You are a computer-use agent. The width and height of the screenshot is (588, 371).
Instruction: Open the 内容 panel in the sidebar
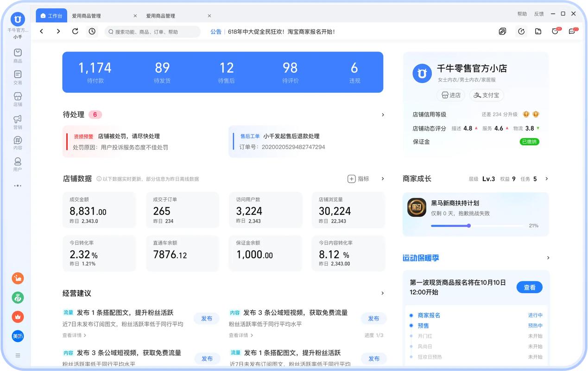[x=17, y=144]
